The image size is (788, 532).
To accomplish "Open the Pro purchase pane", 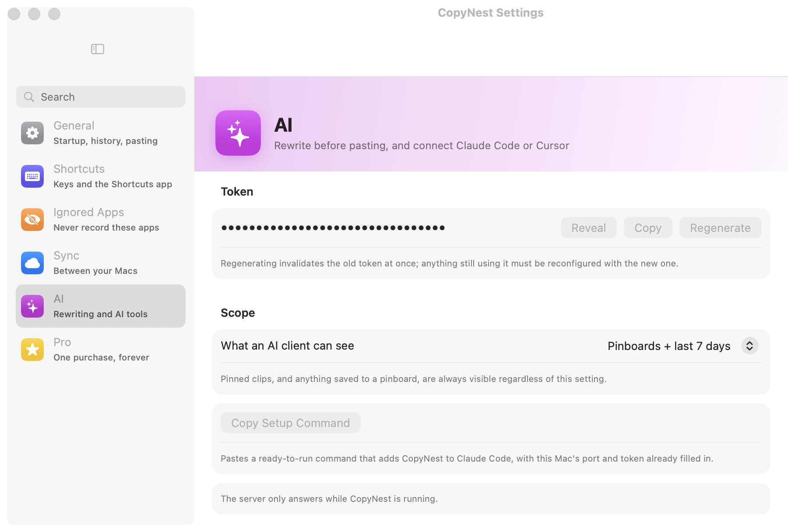I will pos(101,350).
